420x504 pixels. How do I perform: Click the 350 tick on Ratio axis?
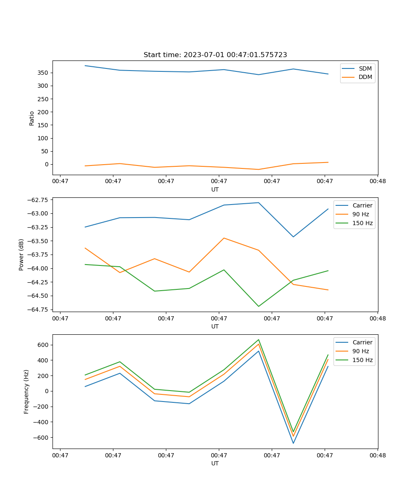pyautogui.click(x=43, y=73)
